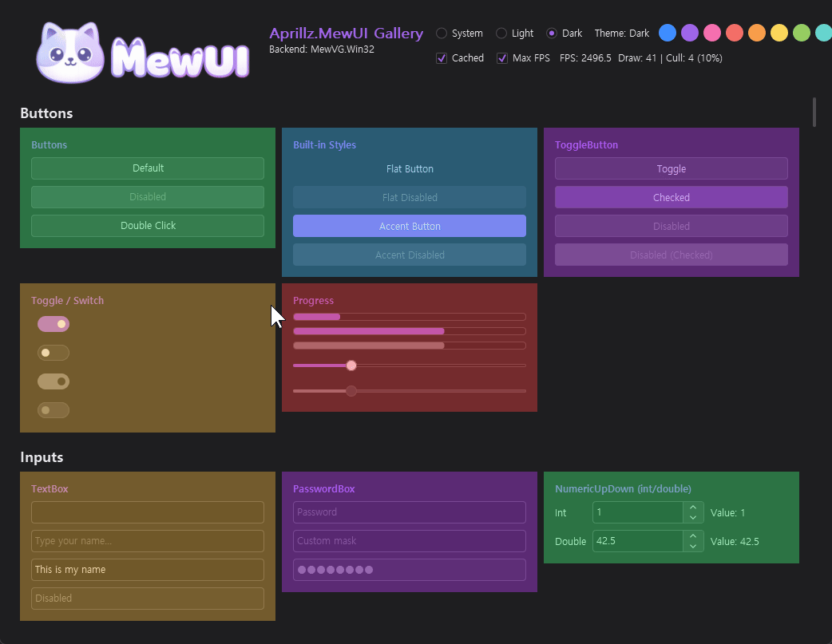Uncheck the Cached checkbox
The height and width of the screenshot is (644, 832).
click(x=442, y=57)
